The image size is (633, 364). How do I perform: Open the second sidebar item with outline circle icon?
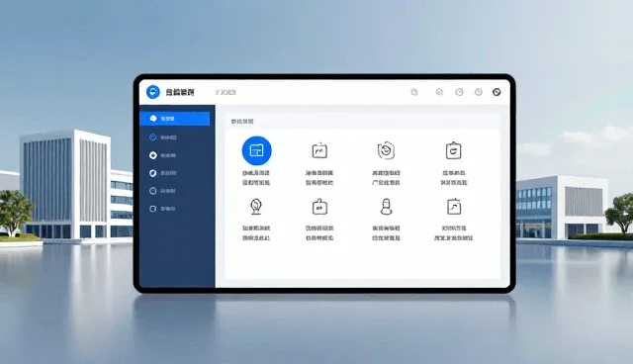click(x=163, y=137)
